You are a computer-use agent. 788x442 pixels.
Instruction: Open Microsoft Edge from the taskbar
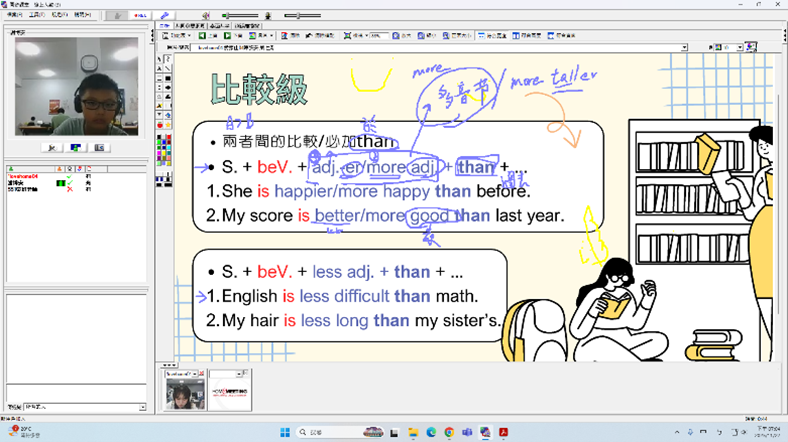coord(431,432)
